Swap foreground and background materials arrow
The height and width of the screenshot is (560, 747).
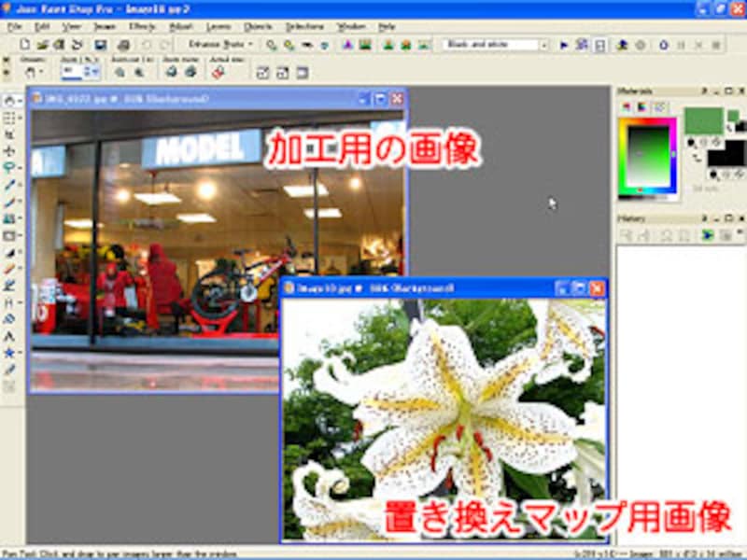697,159
